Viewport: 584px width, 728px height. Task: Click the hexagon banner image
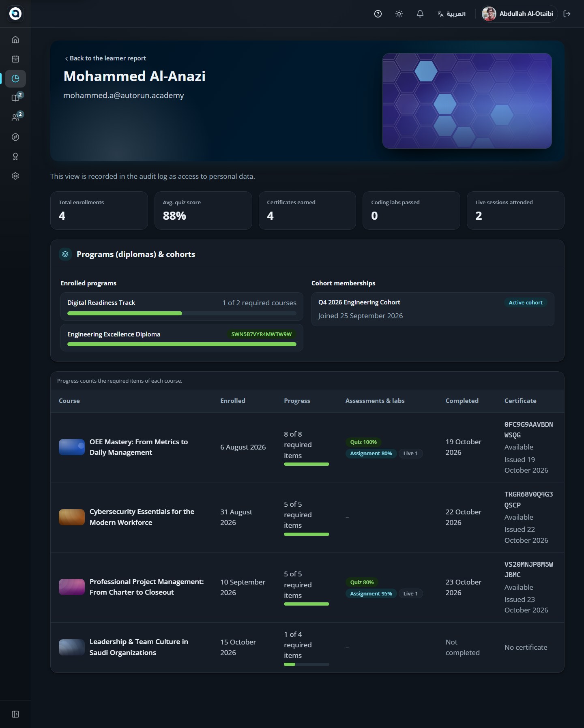(x=467, y=101)
